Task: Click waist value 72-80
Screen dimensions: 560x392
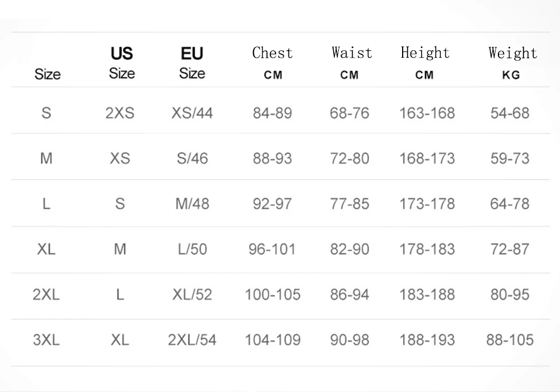Action: [349, 158]
